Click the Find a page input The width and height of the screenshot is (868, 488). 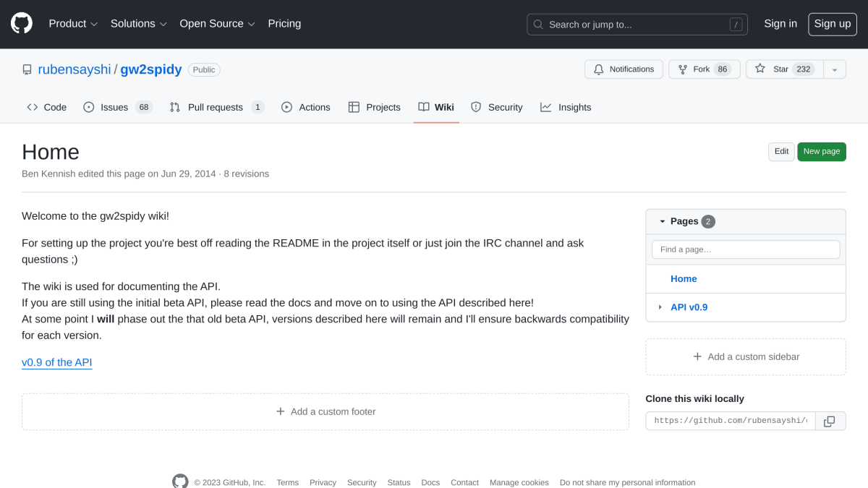click(746, 249)
